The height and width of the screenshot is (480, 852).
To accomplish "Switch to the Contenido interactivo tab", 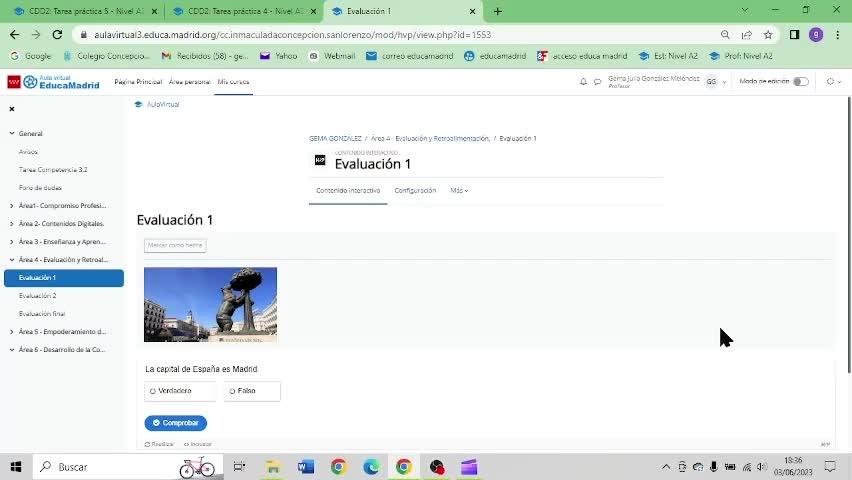I will coord(348,191).
